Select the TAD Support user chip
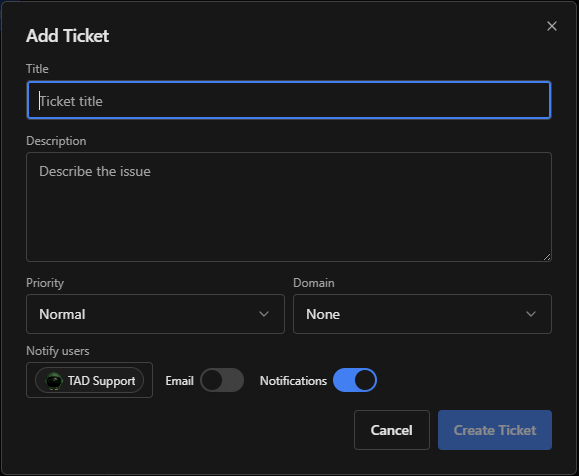The image size is (579, 476). (x=89, y=380)
